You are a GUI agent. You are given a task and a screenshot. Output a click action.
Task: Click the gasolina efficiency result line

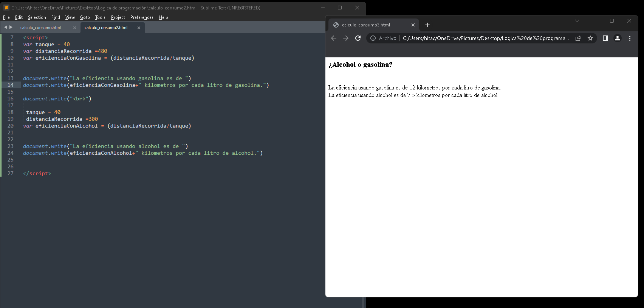pyautogui.click(x=414, y=88)
